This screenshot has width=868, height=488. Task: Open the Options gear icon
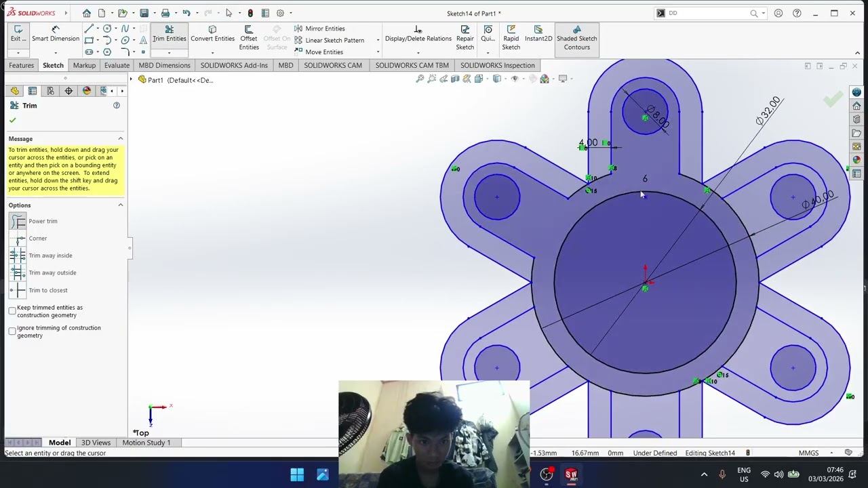pos(280,13)
